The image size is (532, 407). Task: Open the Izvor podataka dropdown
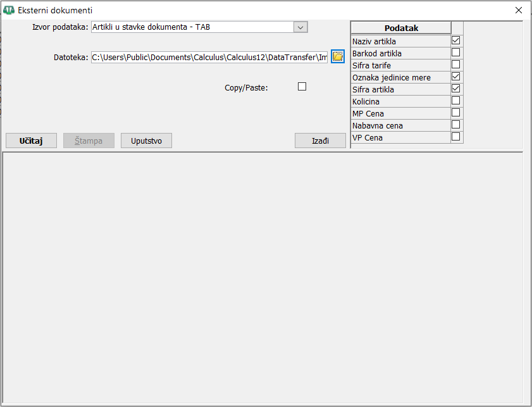300,27
